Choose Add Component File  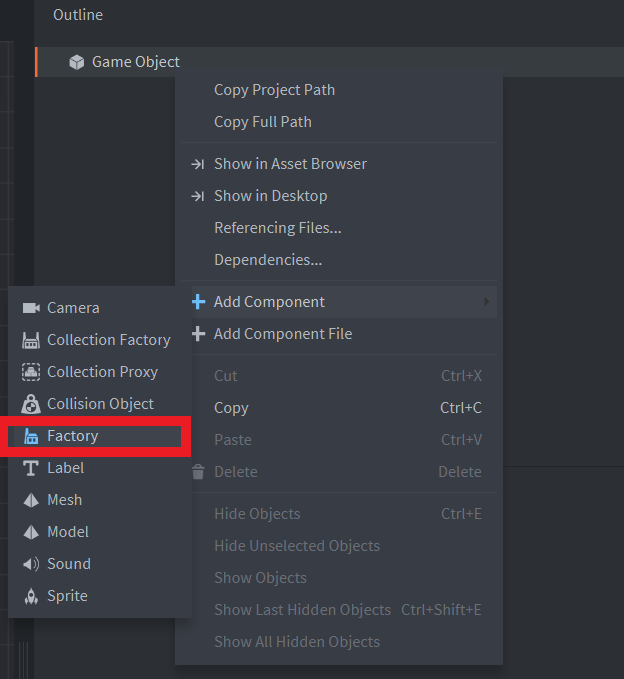(x=339, y=334)
